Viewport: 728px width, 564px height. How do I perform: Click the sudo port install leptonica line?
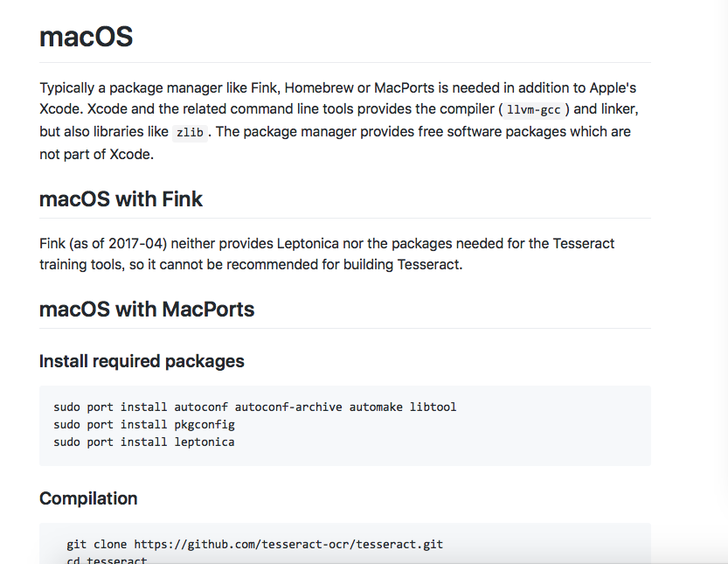(144, 442)
